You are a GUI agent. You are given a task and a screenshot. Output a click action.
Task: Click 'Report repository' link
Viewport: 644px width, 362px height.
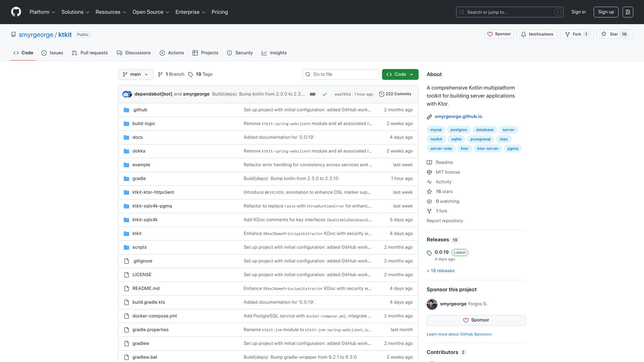pyautogui.click(x=445, y=221)
